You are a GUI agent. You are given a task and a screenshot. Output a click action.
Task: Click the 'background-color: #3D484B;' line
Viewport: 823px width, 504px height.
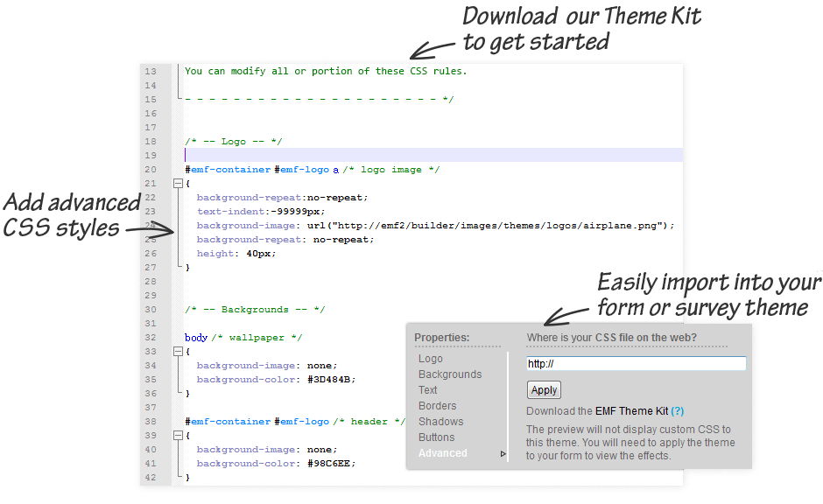click(276, 379)
